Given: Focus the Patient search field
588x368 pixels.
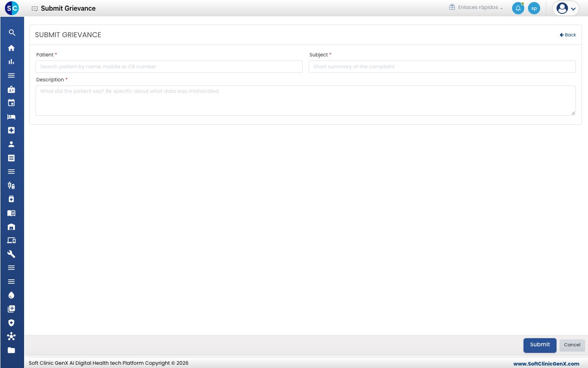Looking at the screenshot, I should click(x=169, y=67).
